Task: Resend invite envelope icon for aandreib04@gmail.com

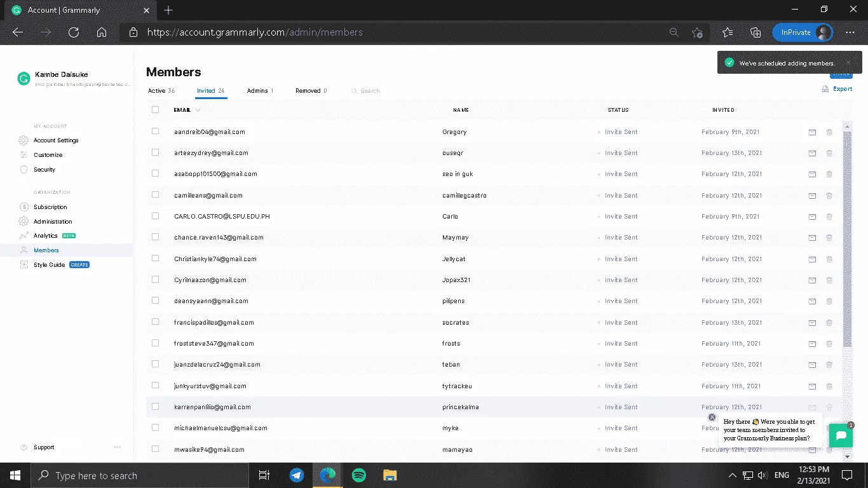Action: [812, 132]
